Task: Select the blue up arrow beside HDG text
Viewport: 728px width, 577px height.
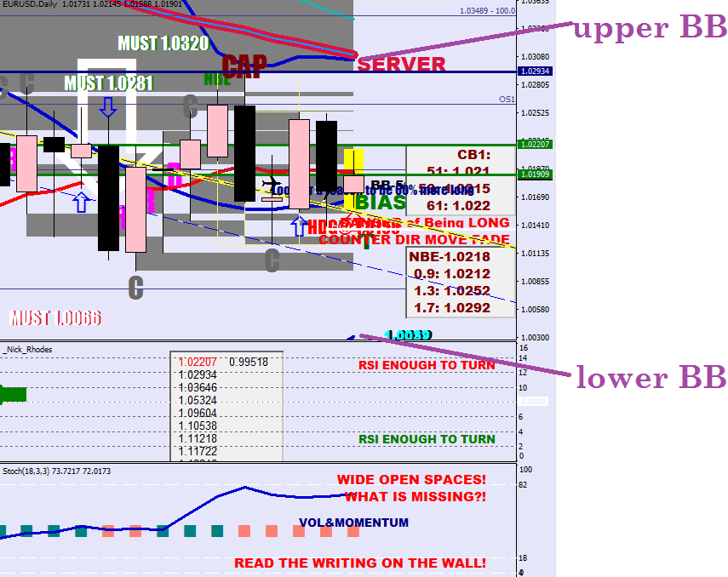Action: point(298,226)
